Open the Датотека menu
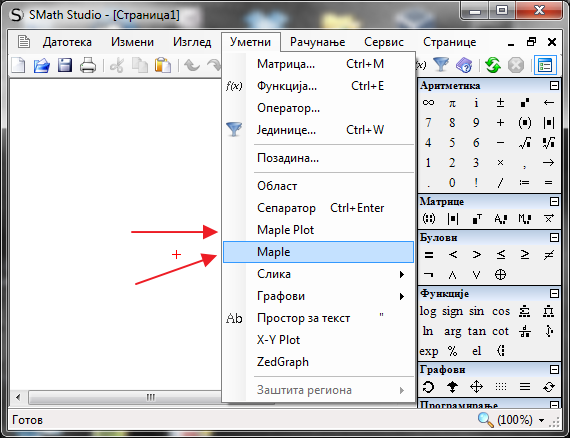 (67, 42)
